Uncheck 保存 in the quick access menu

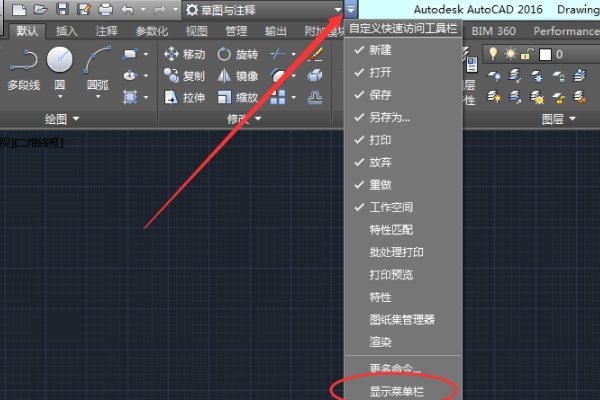[403, 95]
